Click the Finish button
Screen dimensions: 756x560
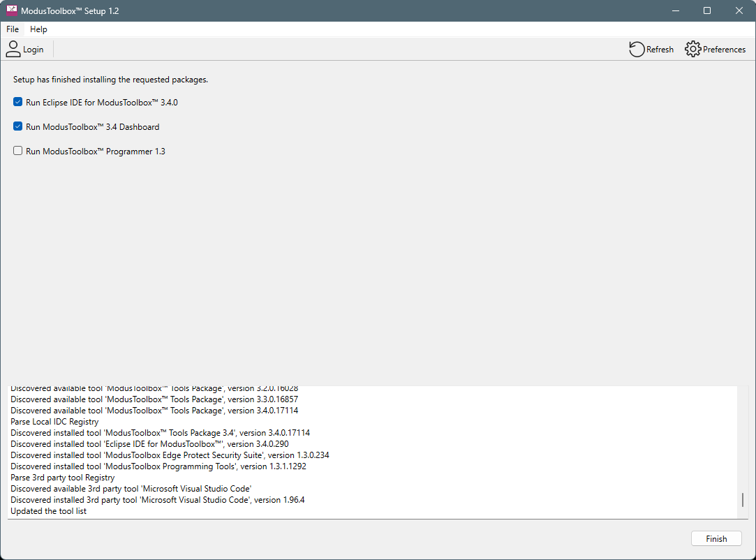(x=716, y=538)
